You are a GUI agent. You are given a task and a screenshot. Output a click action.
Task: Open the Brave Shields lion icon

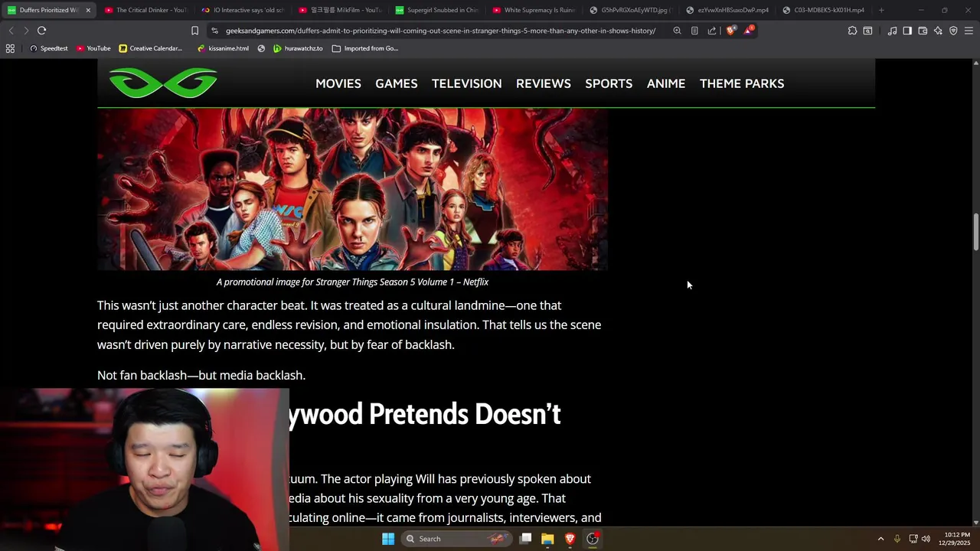(730, 31)
